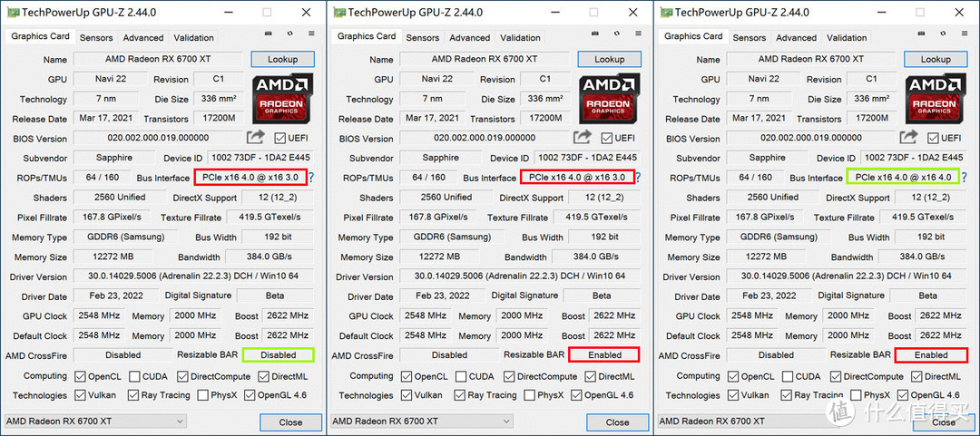Click the Close button in middle GPU-Z window
The width and height of the screenshot is (980, 436).
(617, 422)
